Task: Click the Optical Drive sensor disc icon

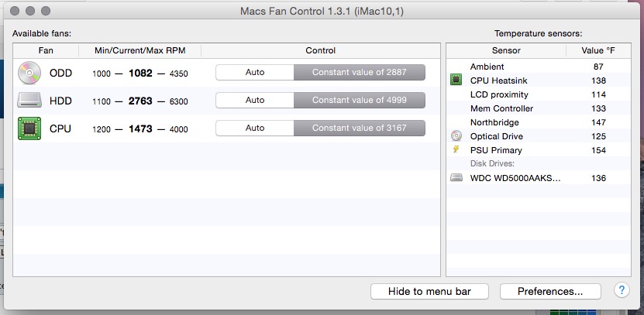Action: coord(456,135)
